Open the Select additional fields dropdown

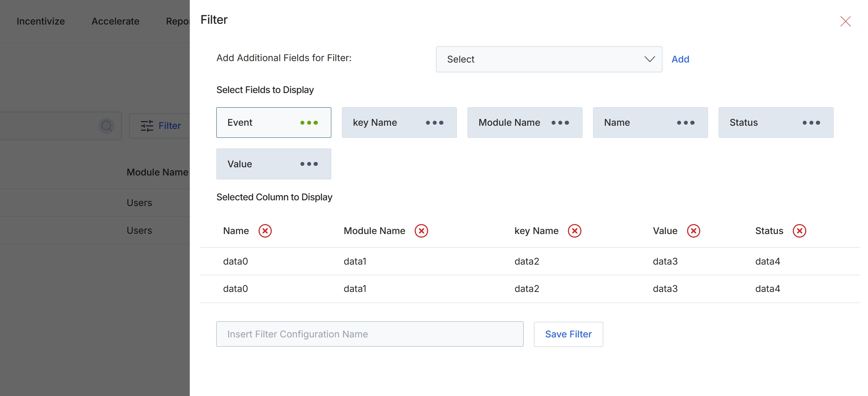click(549, 59)
